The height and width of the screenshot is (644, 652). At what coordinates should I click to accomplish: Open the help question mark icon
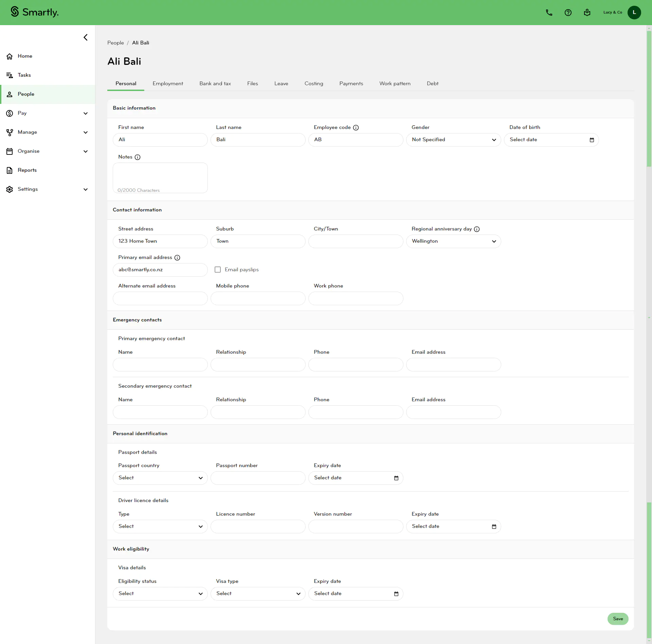(x=568, y=12)
